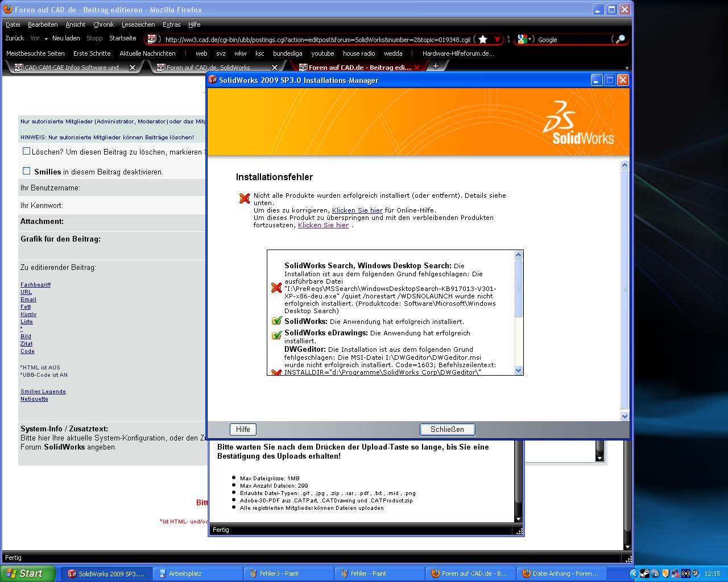Click the search magnifier icon in Firefox
Image resolution: width=728 pixels, height=582 pixels.
(x=620, y=39)
